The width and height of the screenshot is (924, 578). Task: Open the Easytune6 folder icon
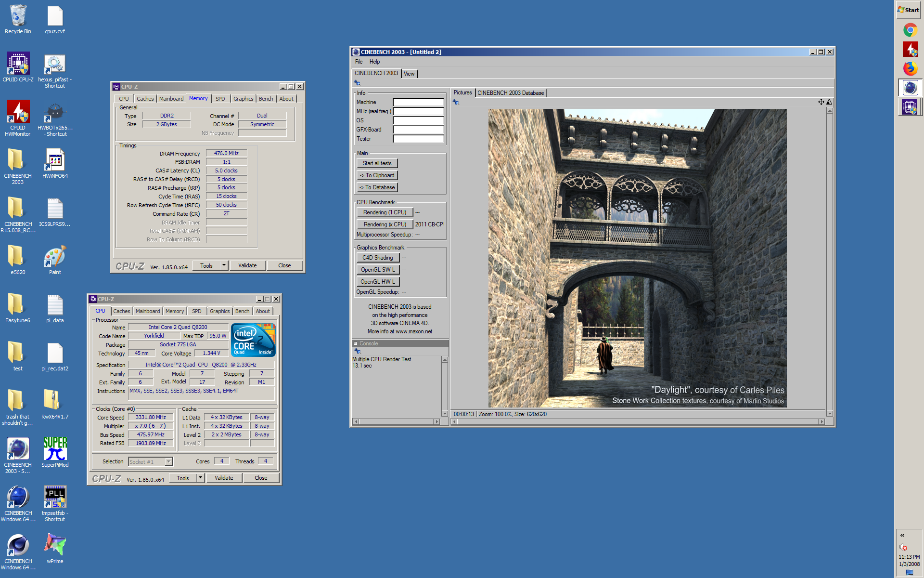click(18, 308)
